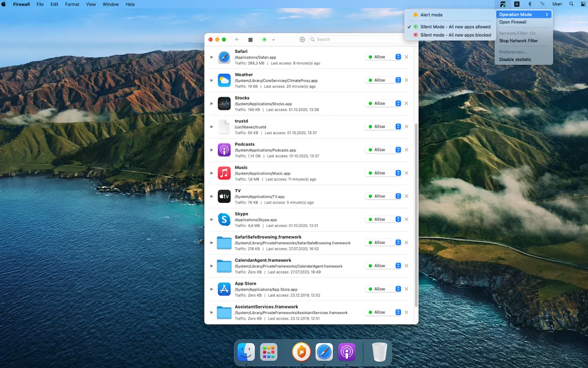Click Disable statistic
This screenshot has width=588, height=368.
pos(515,59)
